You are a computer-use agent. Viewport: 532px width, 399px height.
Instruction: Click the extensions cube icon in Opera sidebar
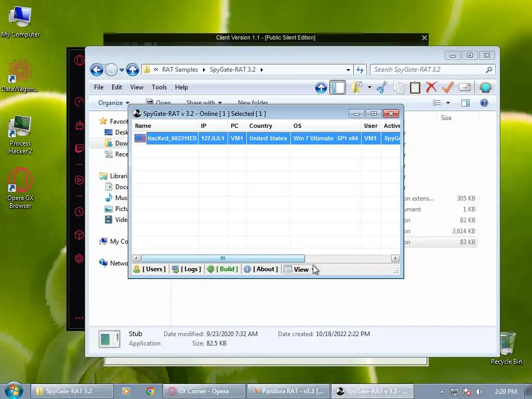pos(79,235)
